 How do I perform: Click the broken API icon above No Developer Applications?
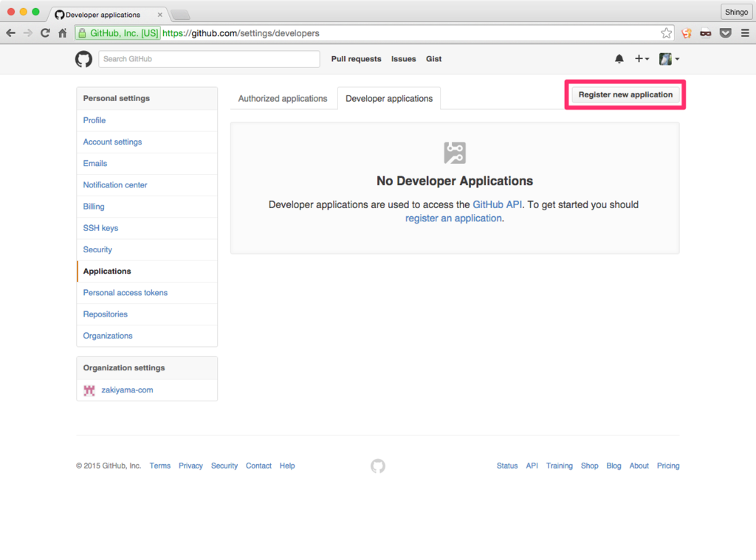[454, 153]
